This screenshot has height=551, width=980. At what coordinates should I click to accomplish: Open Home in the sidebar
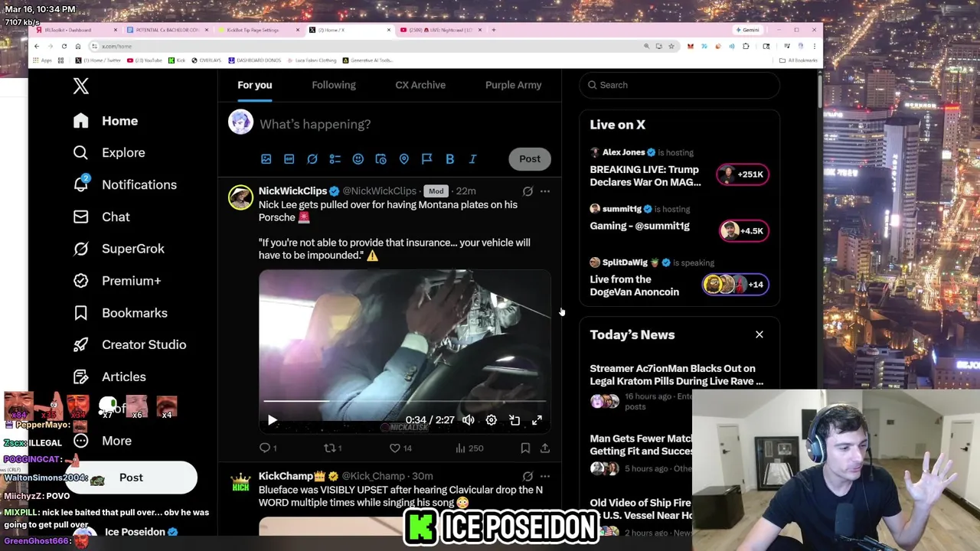pos(106,121)
